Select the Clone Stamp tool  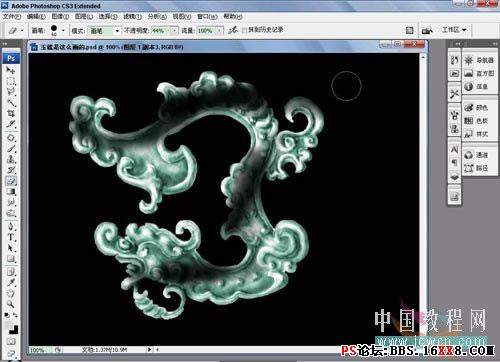(11, 159)
